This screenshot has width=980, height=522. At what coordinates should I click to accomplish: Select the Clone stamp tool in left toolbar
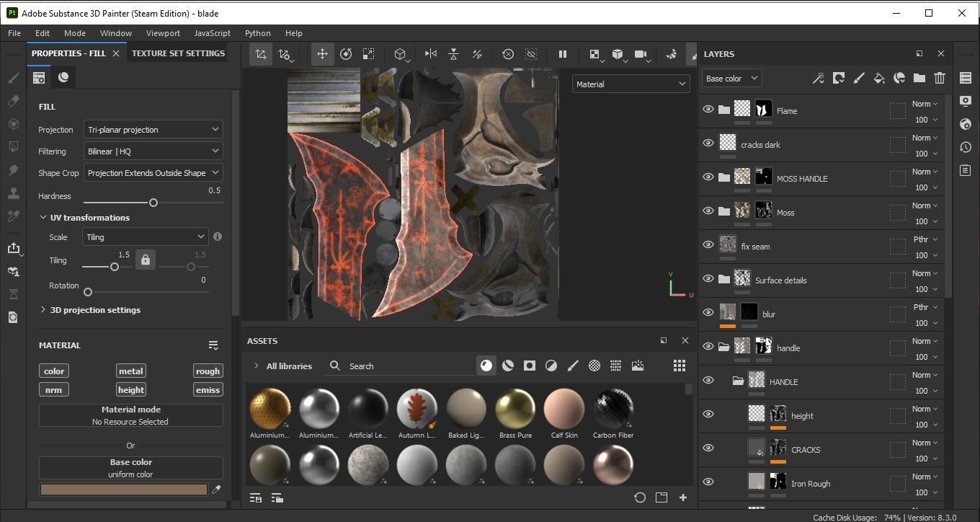click(x=13, y=193)
